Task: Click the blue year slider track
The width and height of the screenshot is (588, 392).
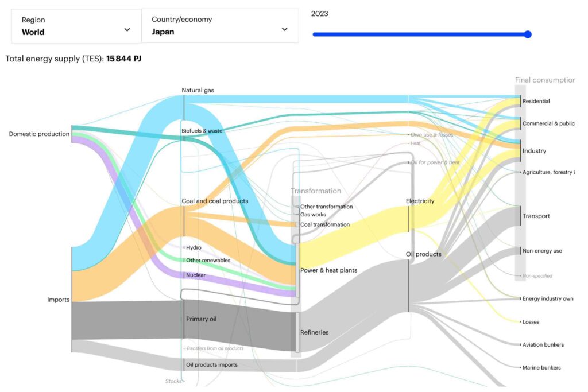Action: coord(419,34)
